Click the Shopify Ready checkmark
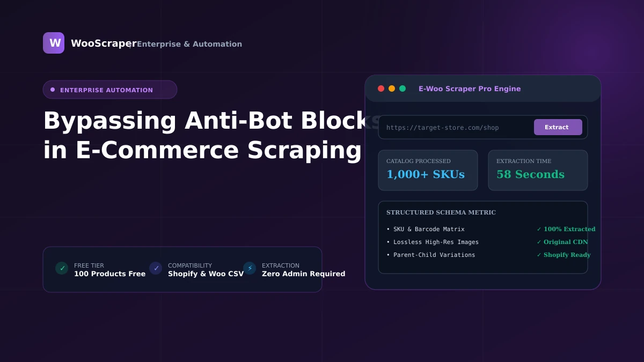Image resolution: width=644 pixels, height=362 pixels. point(539,255)
